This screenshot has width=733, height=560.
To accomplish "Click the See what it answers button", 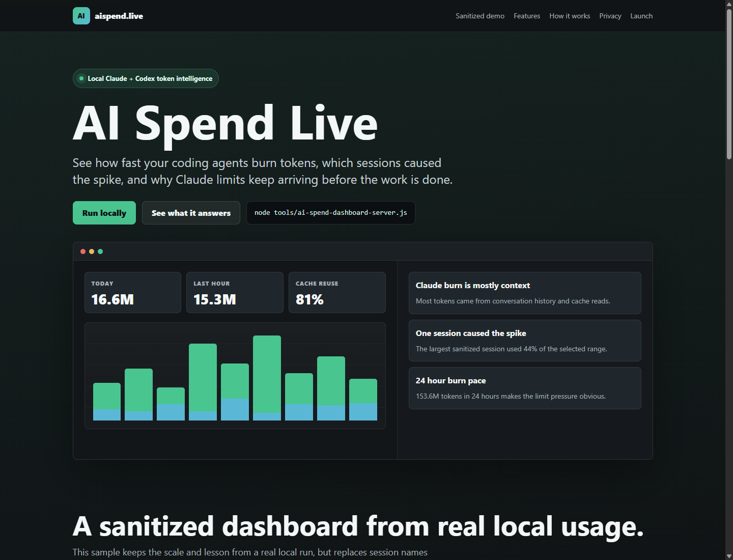I will [191, 213].
